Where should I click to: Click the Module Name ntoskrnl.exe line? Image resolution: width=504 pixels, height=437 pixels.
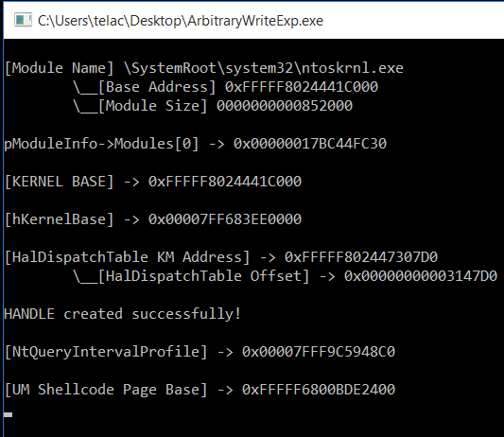[x=204, y=68]
